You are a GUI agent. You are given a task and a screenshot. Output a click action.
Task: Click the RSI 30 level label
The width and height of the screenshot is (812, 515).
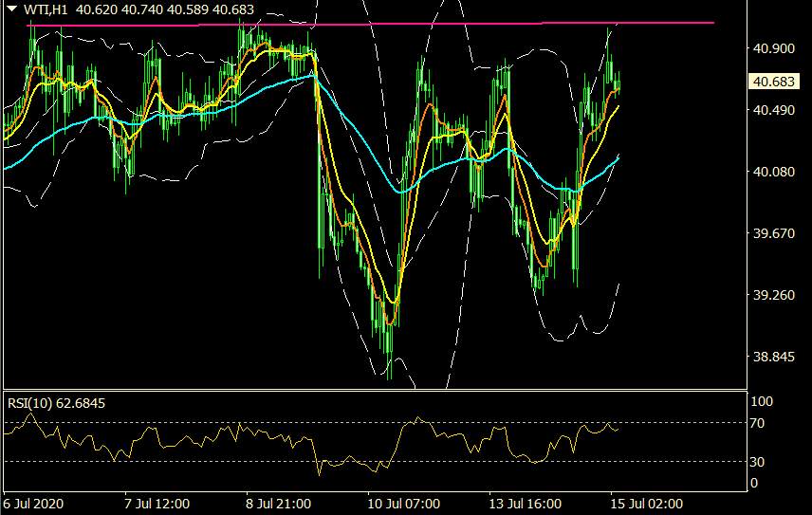[x=757, y=462]
